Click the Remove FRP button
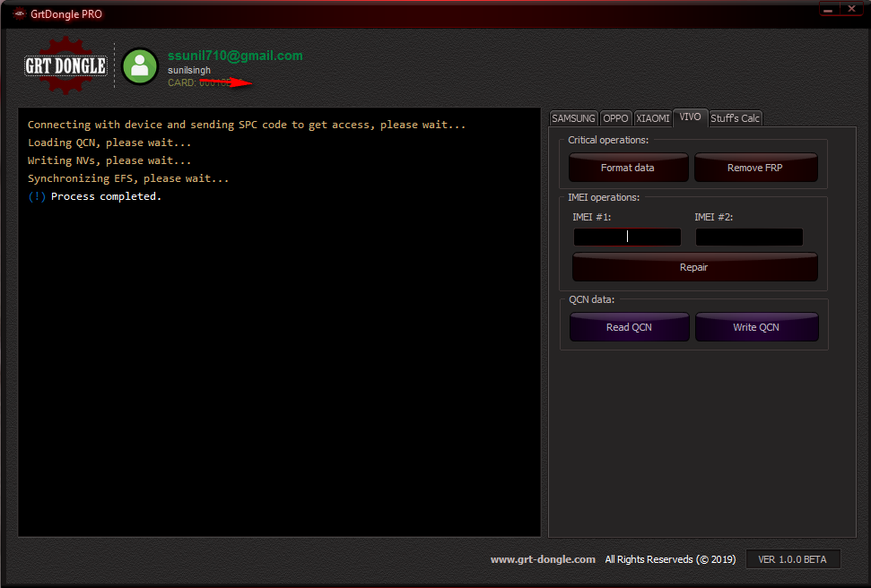 point(755,168)
